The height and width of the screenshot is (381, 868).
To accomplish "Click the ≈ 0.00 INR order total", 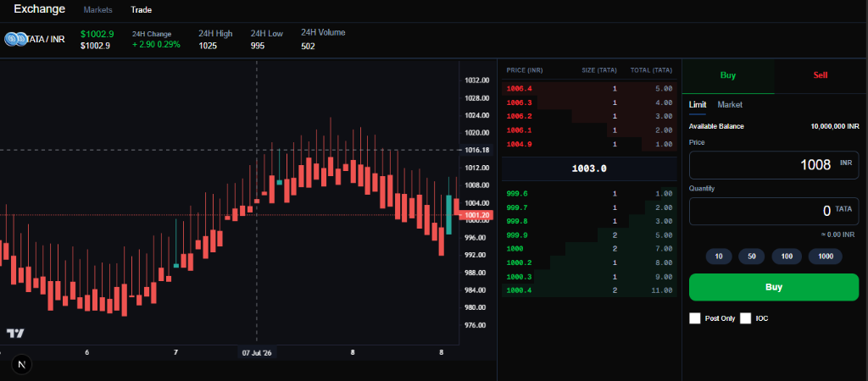I will pyautogui.click(x=837, y=235).
